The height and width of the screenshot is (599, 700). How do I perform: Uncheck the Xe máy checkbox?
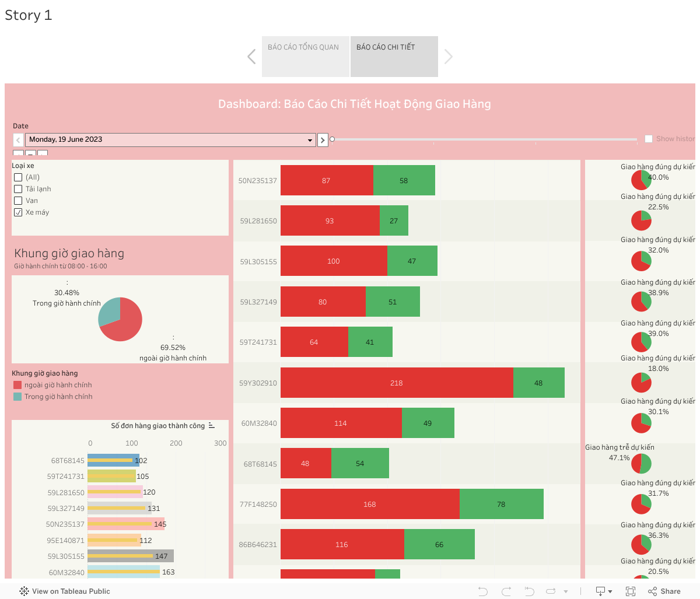[18, 212]
